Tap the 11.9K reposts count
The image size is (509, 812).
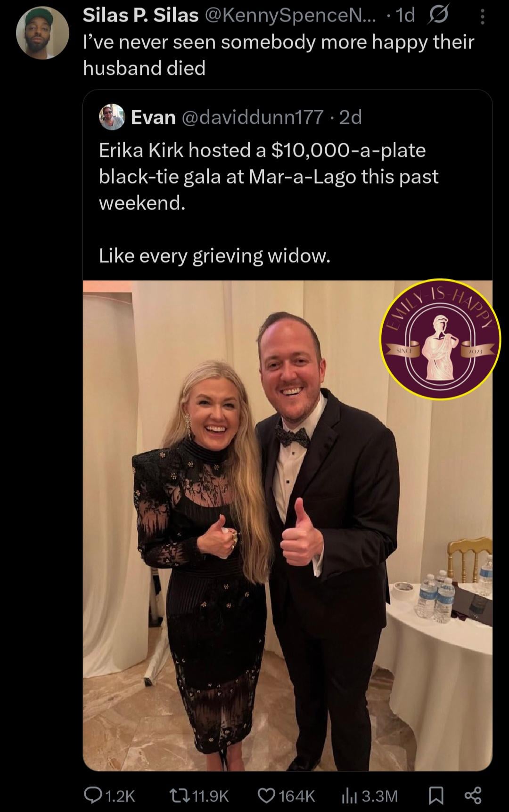(211, 796)
